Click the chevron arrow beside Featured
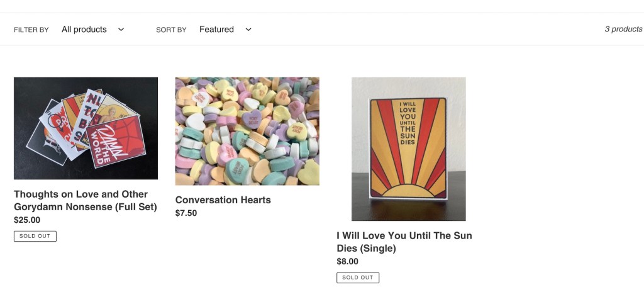Viewport: 644px width, 287px height. 248,30
